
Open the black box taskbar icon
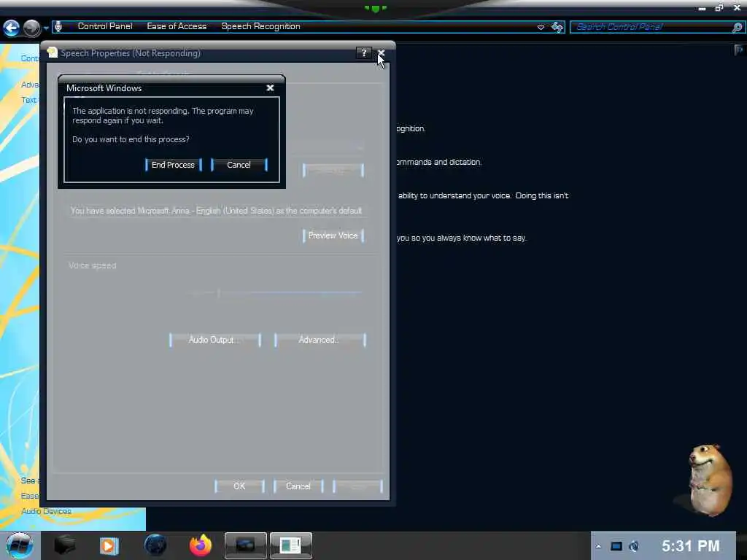65,545
